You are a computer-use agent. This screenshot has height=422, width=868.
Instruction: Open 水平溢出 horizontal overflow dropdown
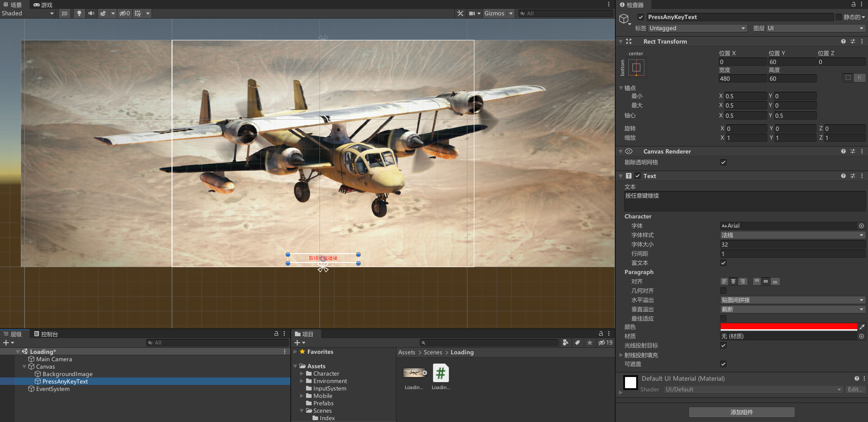[792, 300]
